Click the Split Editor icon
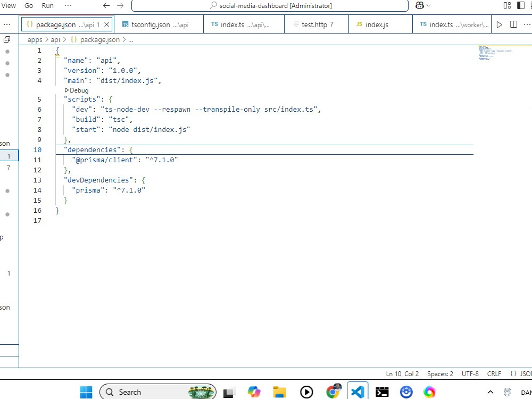Screen dimensions: 532x399 click(x=514, y=24)
